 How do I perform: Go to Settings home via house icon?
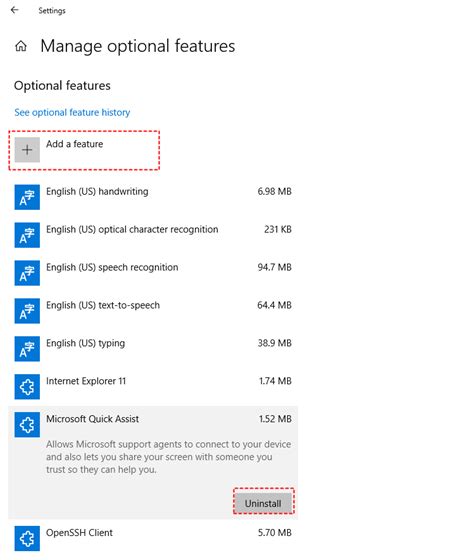point(21,46)
